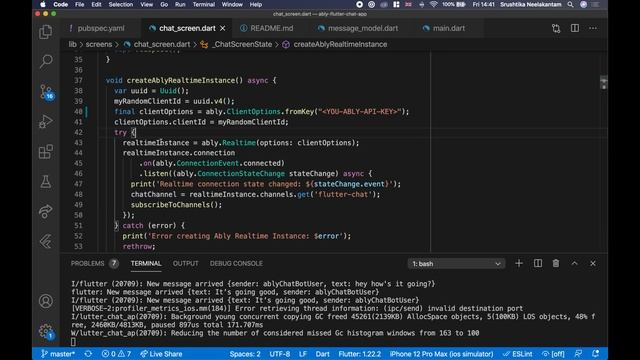This screenshot has height=360, width=640.
Task: Split the editor to the right
Action: 575,28
